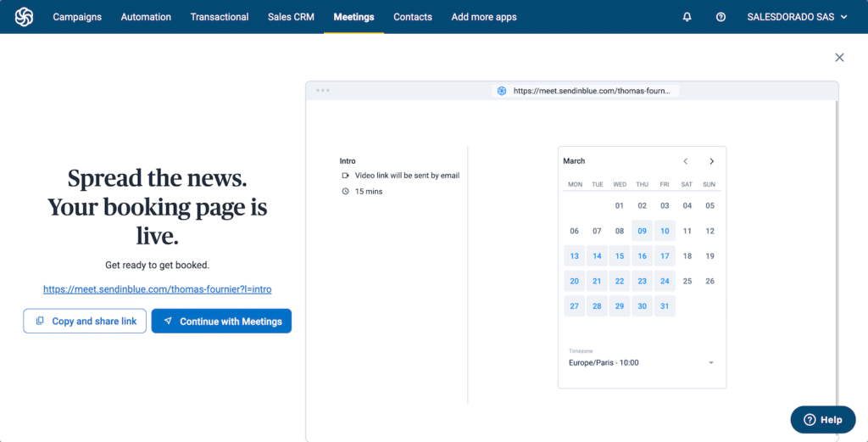Screen dimensions: 868x442
Task: Open the Contacts menu
Action: (413, 17)
